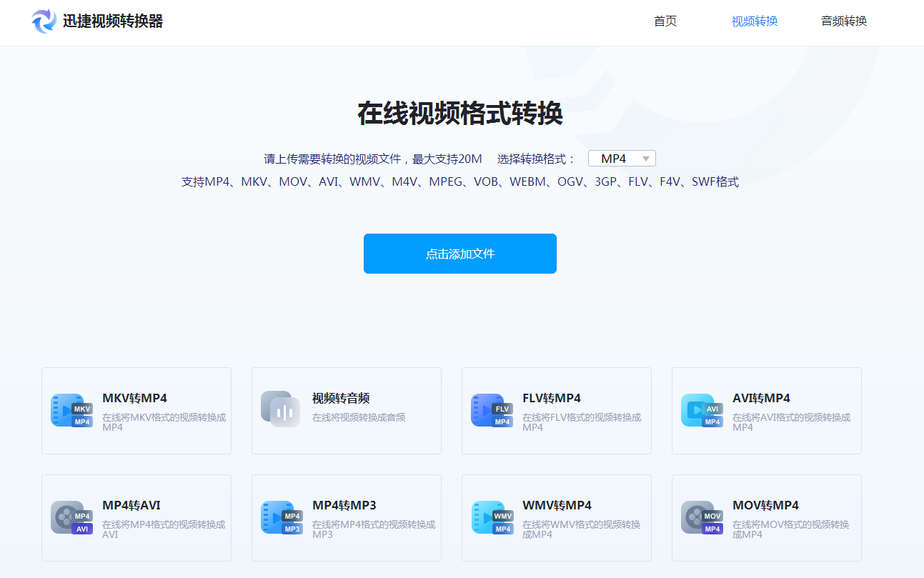Click description 在线将AVI格式的视频转换成MP4
924x578 pixels.
(792, 422)
